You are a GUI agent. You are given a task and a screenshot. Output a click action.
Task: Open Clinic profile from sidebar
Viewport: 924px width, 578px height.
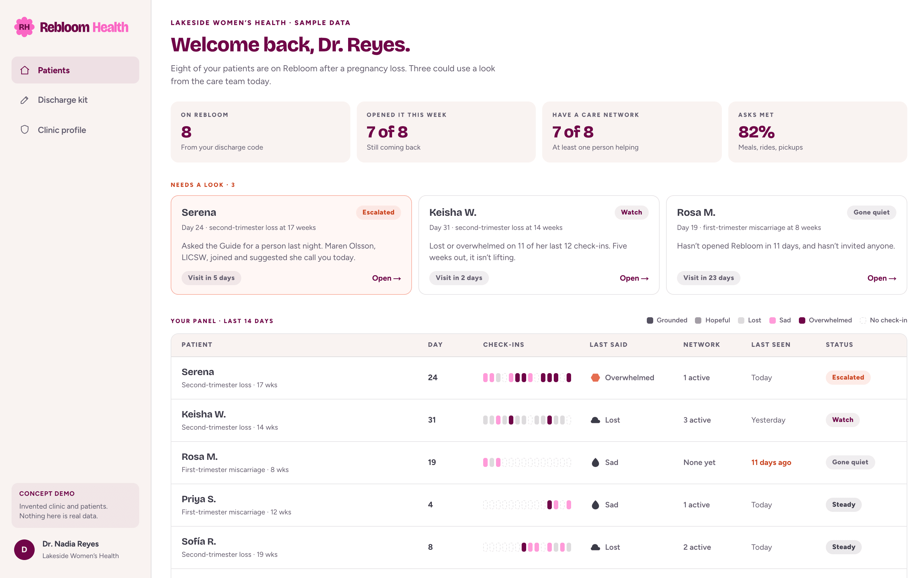(75, 130)
